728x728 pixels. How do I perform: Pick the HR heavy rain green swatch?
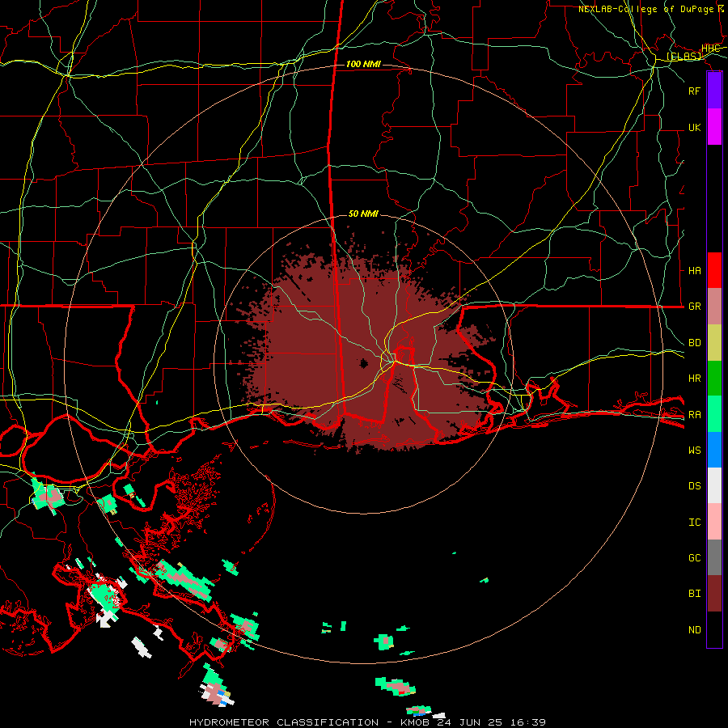coord(714,378)
